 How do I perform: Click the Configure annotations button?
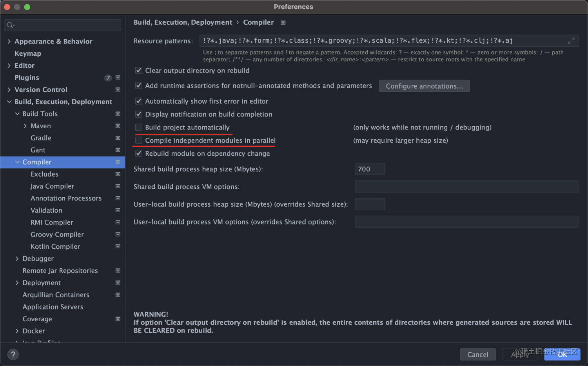(424, 86)
